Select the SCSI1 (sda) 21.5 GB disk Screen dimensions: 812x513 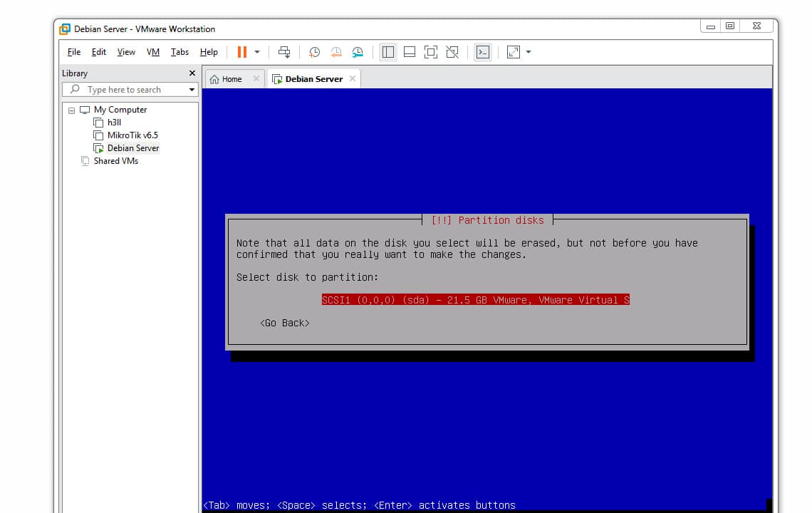(x=475, y=300)
